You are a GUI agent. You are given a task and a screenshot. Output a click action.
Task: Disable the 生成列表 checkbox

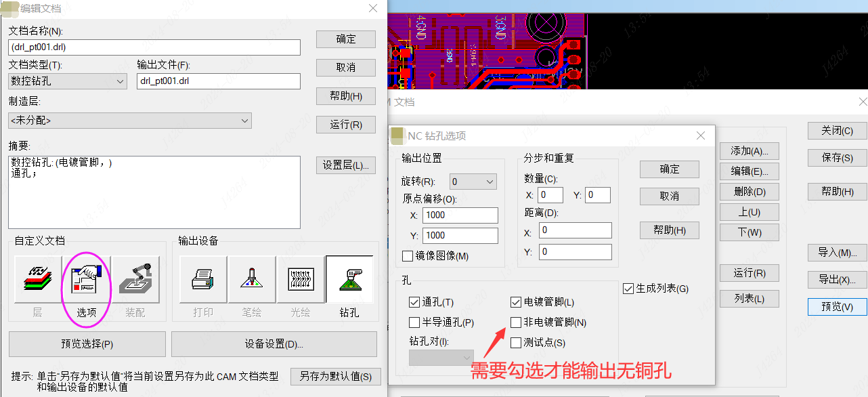click(x=628, y=289)
